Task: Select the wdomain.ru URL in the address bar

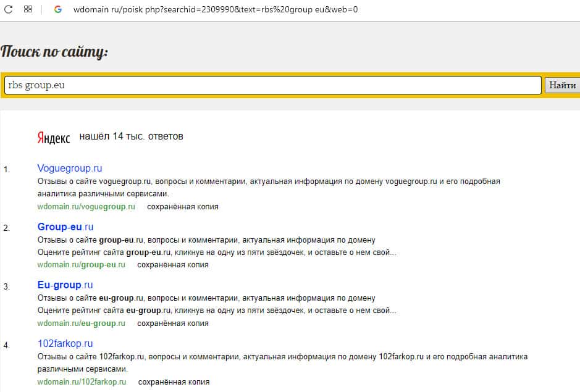Action: coord(216,10)
